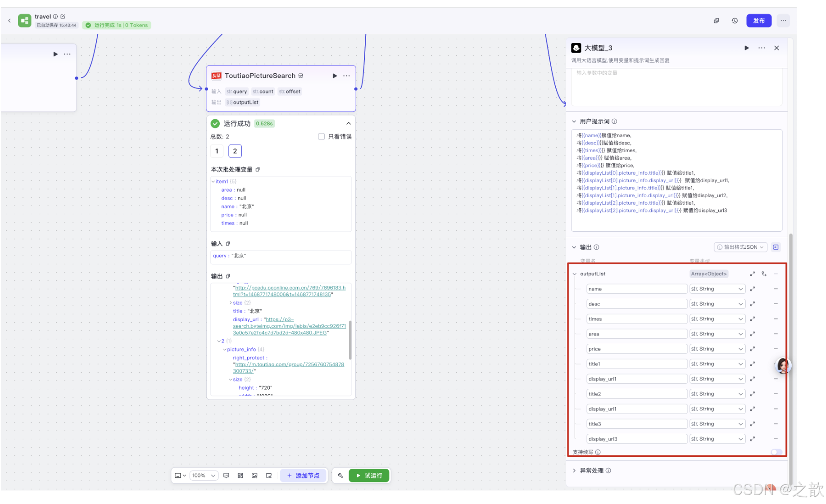
Task: Select batch result page 2
Action: [x=235, y=151]
